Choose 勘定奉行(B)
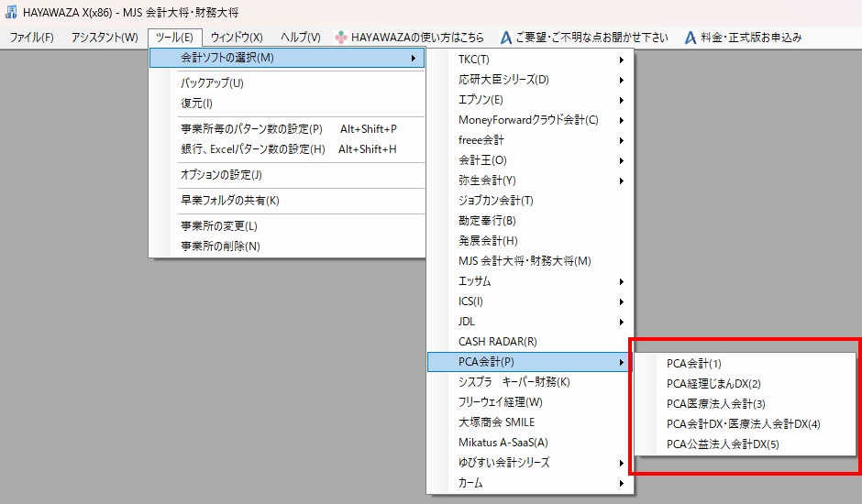This screenshot has height=504, width=862. point(530,221)
